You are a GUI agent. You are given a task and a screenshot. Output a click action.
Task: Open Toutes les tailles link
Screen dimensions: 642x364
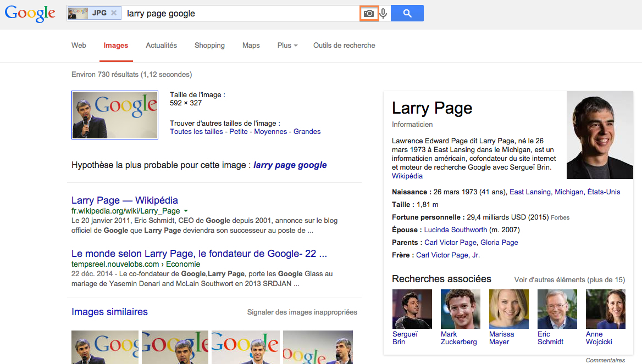(197, 132)
